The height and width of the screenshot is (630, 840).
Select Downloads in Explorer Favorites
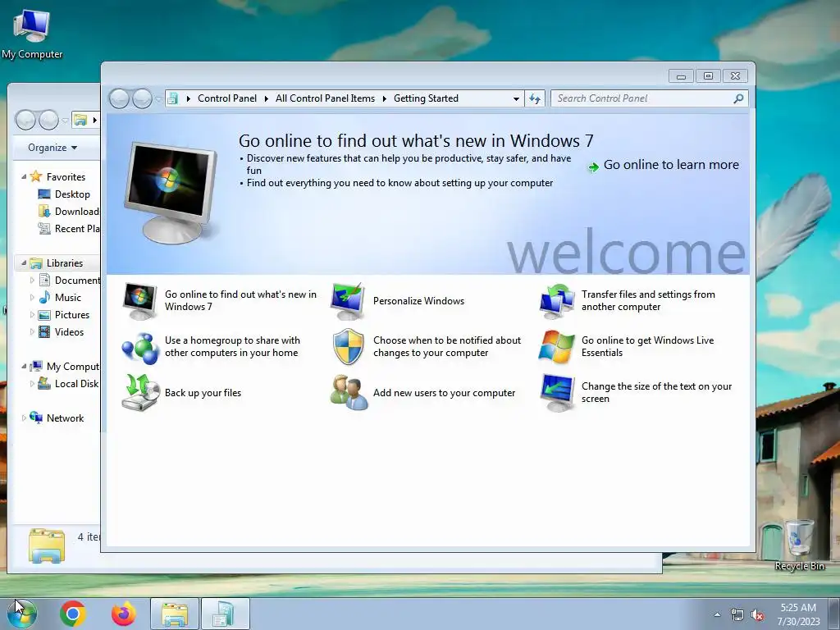(x=69, y=211)
